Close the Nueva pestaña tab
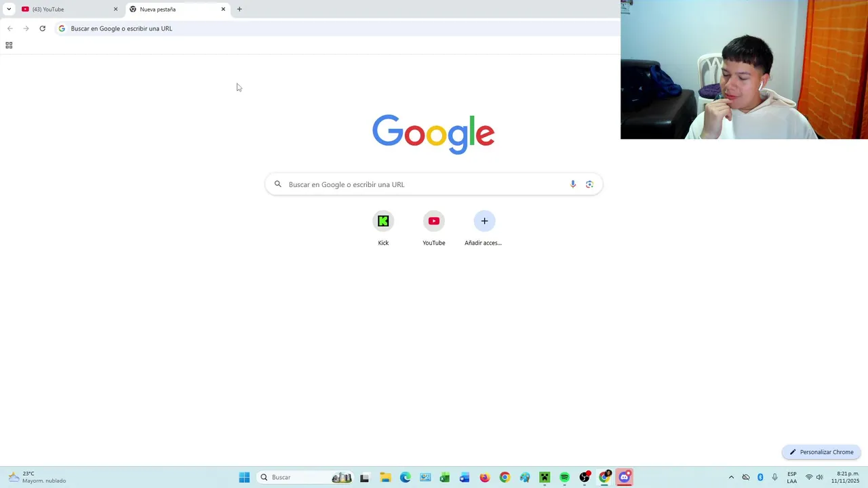This screenshot has width=868, height=488. 223,9
